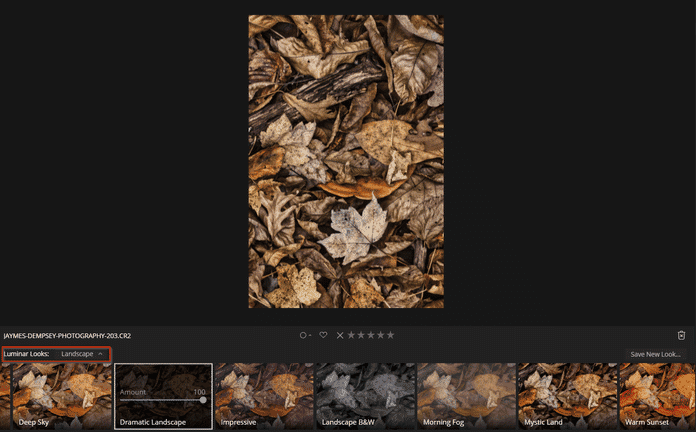The image size is (696, 432).
Task: Apply the Morning Fog look
Action: [467, 396]
